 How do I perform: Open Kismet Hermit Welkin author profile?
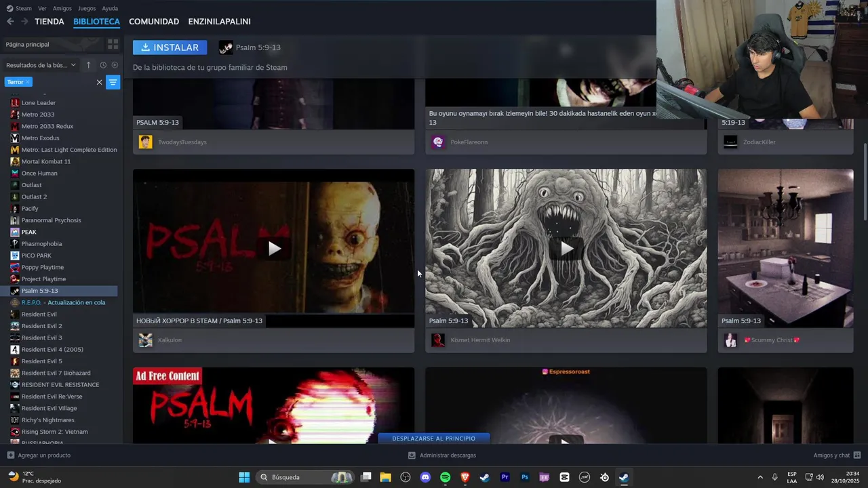point(480,340)
